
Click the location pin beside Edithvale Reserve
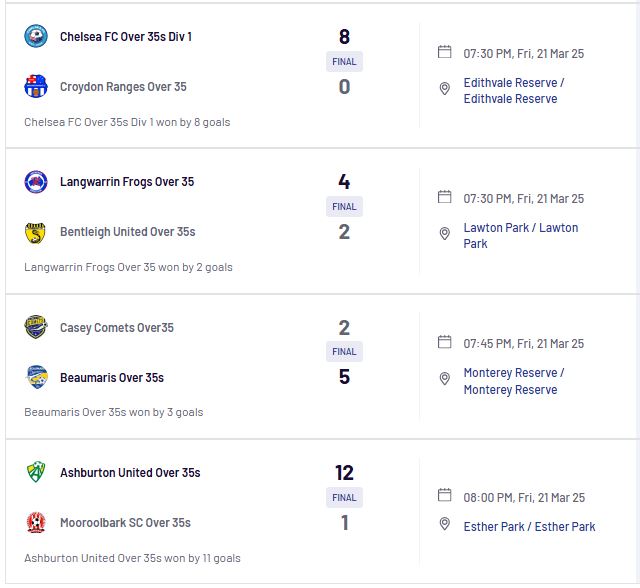(x=444, y=89)
